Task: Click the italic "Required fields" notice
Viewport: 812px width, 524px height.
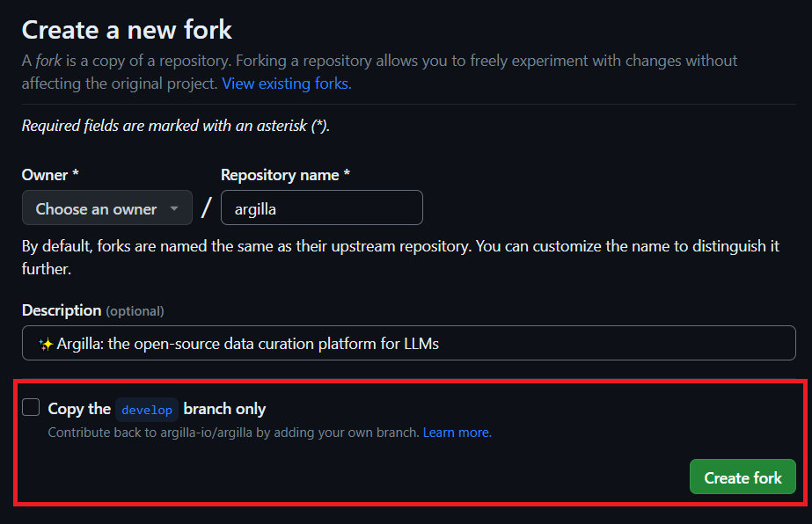Action: (x=175, y=126)
